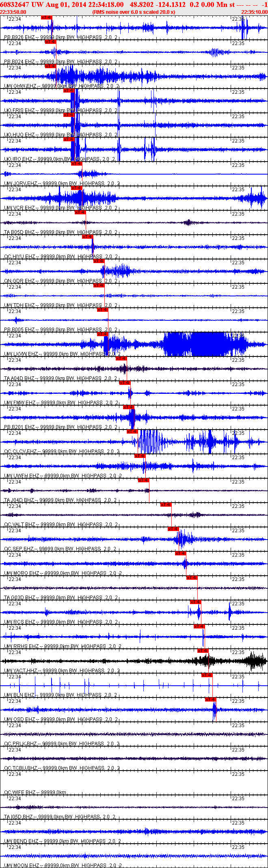
Task: Click the red pick flag on B024 trace
Action: tap(50, 42)
